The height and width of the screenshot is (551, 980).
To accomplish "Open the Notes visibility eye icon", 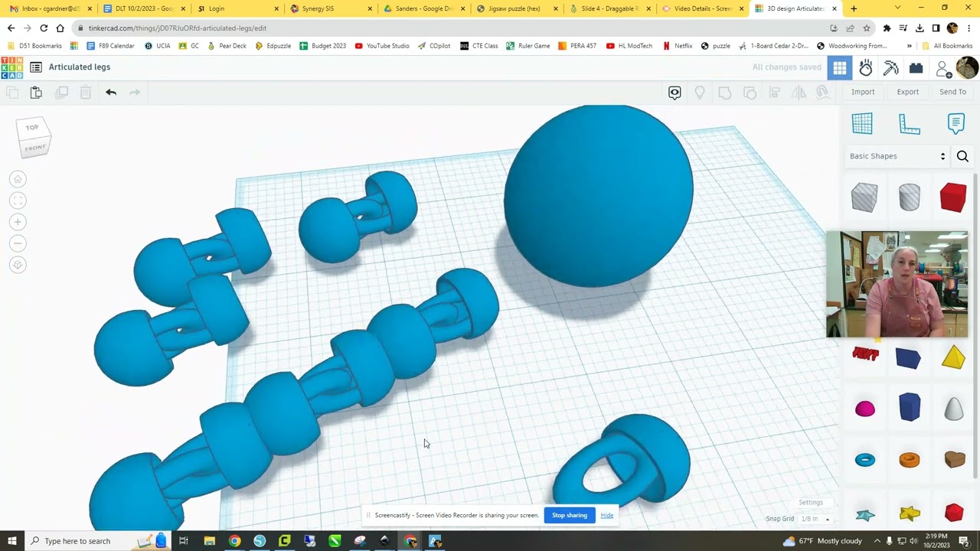I will tap(675, 93).
